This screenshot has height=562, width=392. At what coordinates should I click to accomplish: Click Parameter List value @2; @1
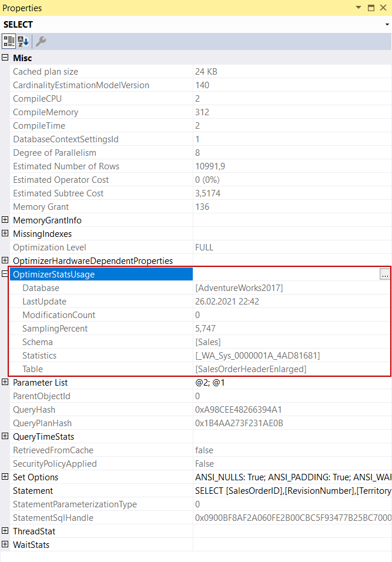click(x=210, y=383)
